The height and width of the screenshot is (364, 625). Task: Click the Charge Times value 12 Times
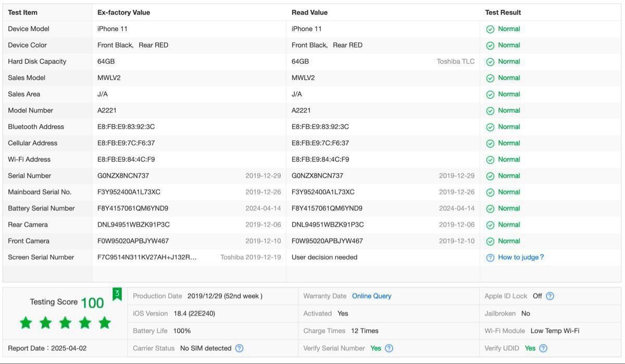click(x=365, y=331)
